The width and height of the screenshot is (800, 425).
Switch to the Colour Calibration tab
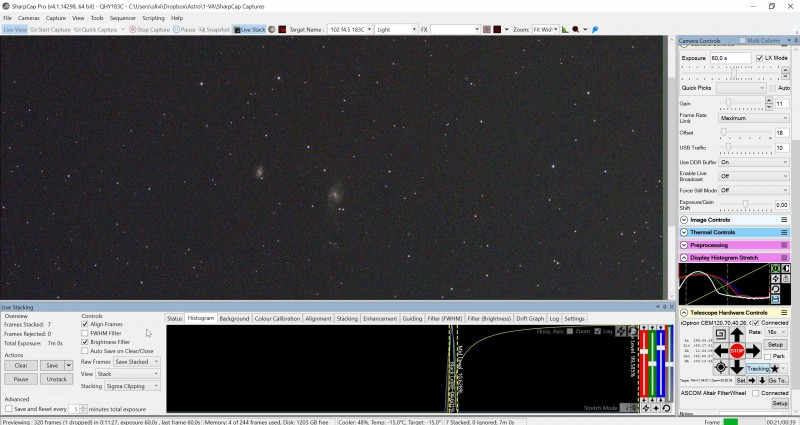pos(277,318)
